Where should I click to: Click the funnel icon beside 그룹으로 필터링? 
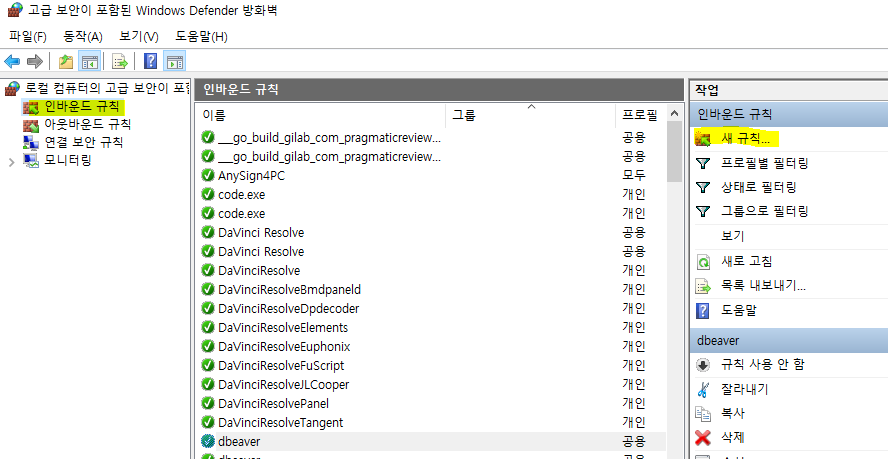point(703,212)
